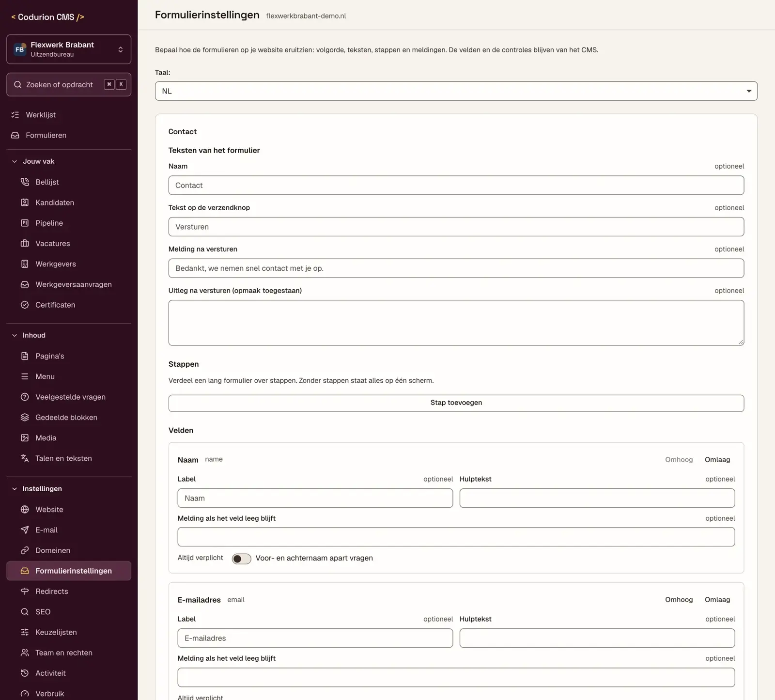Open Werkgeversaanvragen in the sidebar
Viewport: 775px width, 700px height.
pyautogui.click(x=69, y=284)
